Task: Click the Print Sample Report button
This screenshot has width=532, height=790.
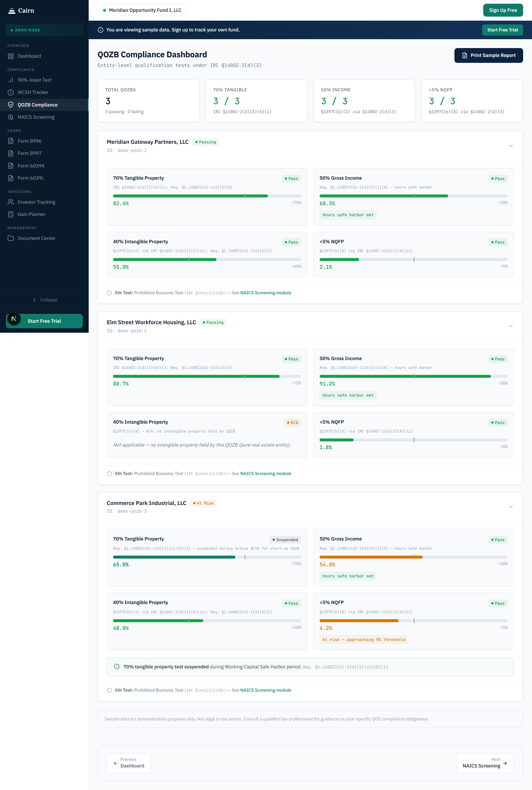Action: click(488, 55)
